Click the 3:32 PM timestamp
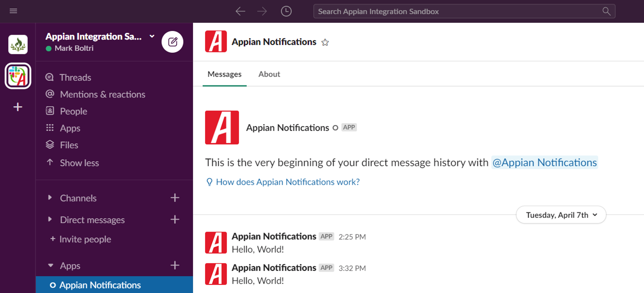The height and width of the screenshot is (293, 644). [x=352, y=268]
